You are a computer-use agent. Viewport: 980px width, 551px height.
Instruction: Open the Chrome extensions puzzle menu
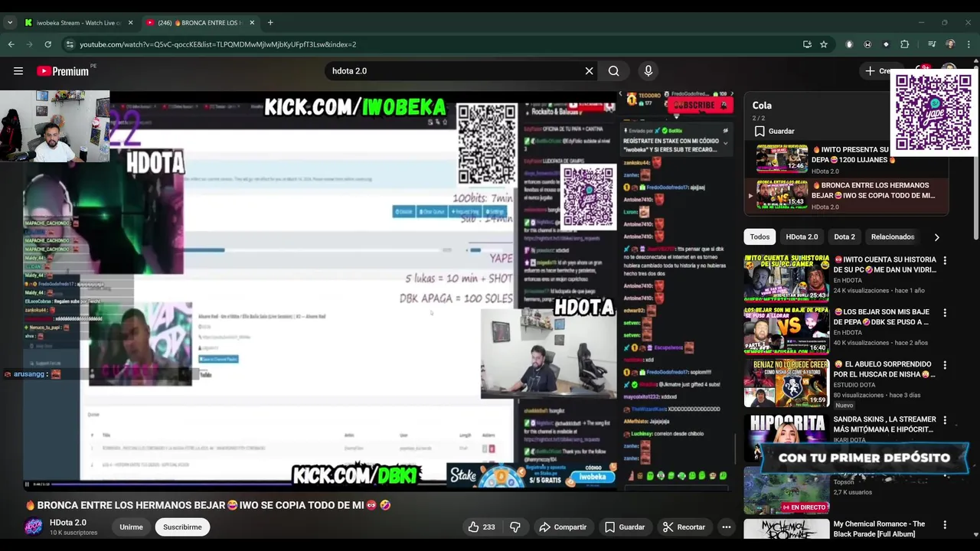point(904,44)
